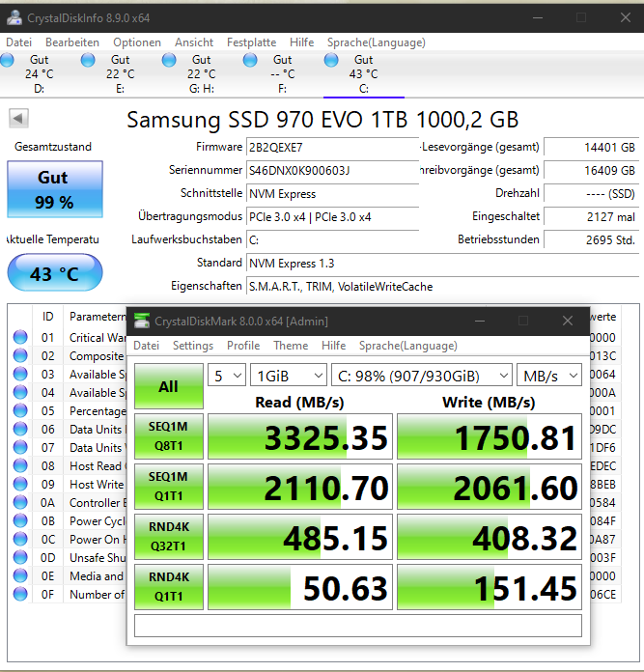Screen dimensions: 644x672
Task: Click the Betriebsstunden value 2695 Std.
Action: click(591, 239)
